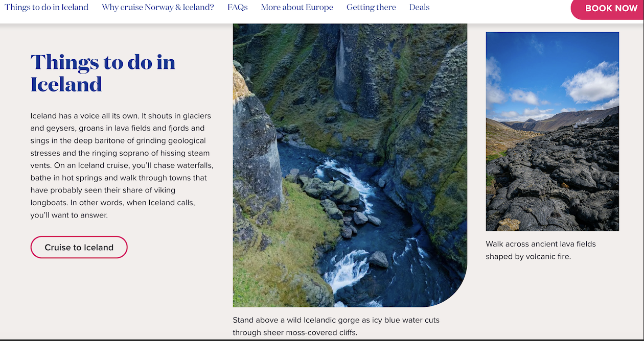
Task: Click the 'Things to do in Iceland' heading
Action: point(103,73)
